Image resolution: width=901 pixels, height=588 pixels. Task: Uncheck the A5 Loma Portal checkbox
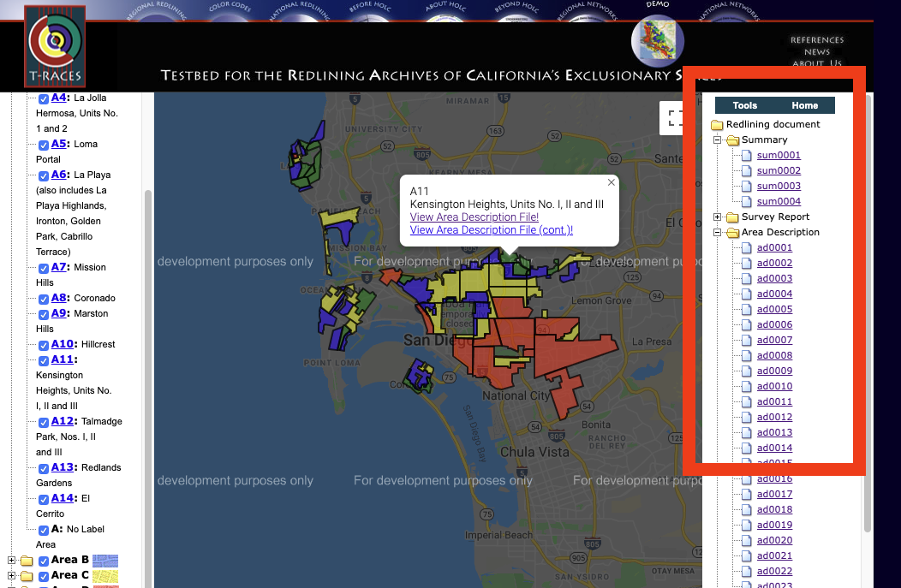tap(43, 145)
